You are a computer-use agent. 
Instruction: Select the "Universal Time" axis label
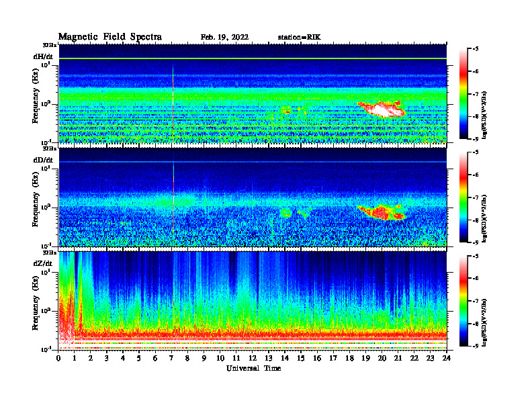(253, 368)
